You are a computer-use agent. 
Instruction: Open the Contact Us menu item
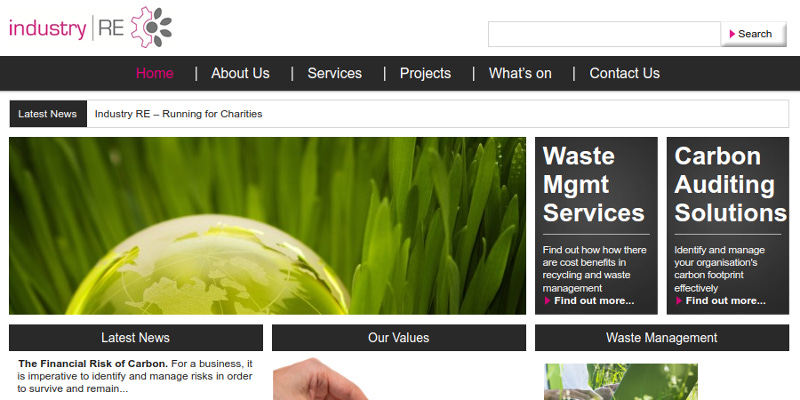(624, 73)
